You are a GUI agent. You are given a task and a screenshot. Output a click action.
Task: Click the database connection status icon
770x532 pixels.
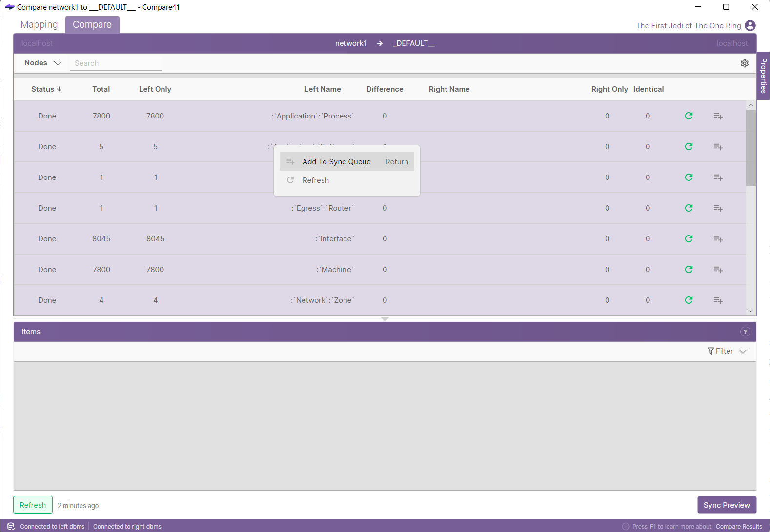point(11,526)
